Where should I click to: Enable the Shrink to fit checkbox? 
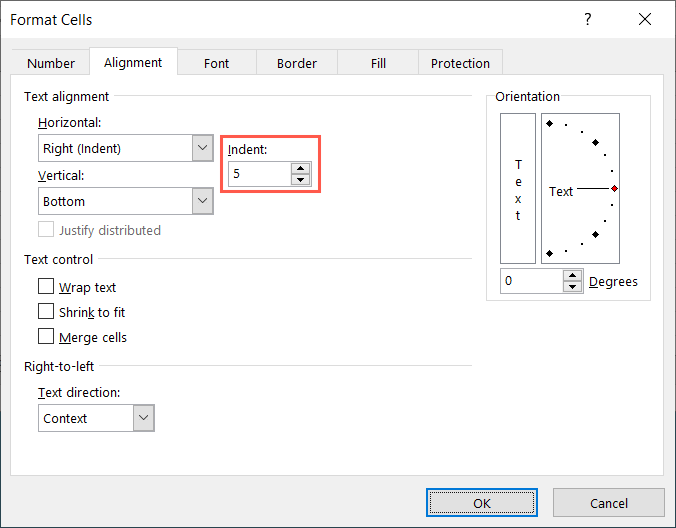(46, 311)
